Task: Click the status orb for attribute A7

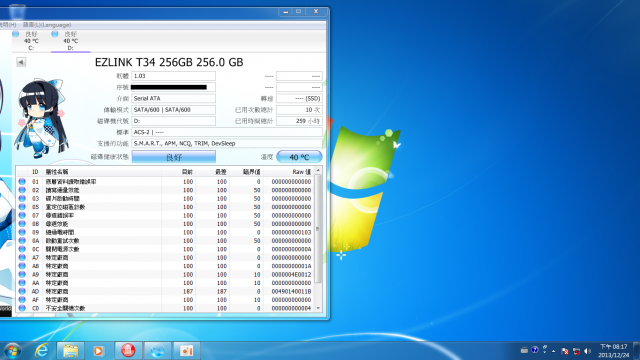Action: (22, 258)
